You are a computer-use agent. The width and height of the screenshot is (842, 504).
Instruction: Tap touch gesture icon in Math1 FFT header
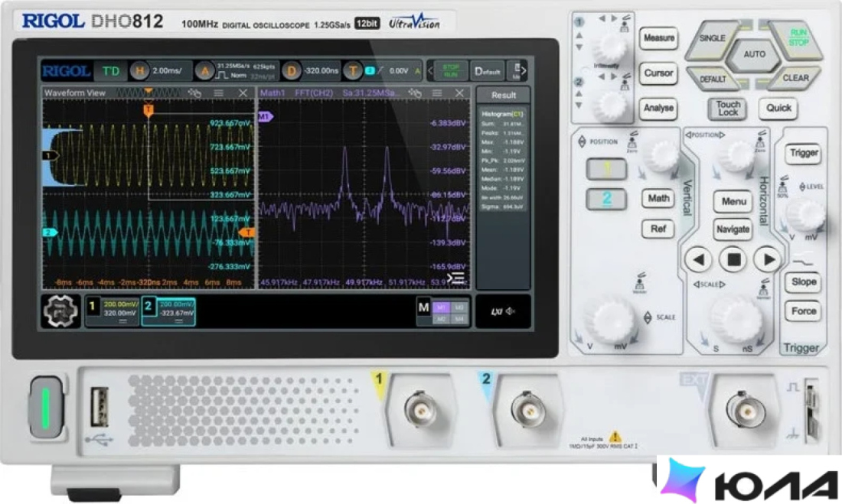(415, 93)
